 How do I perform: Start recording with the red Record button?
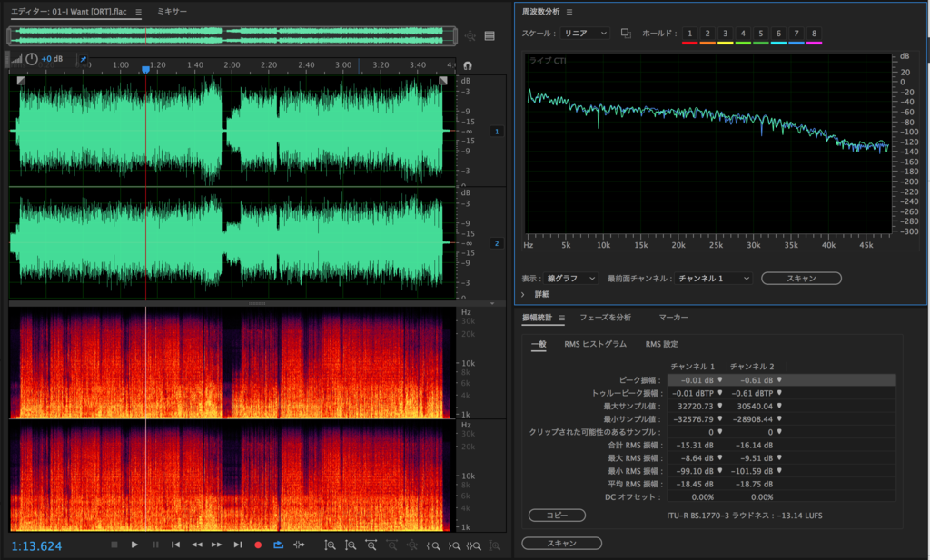click(258, 545)
